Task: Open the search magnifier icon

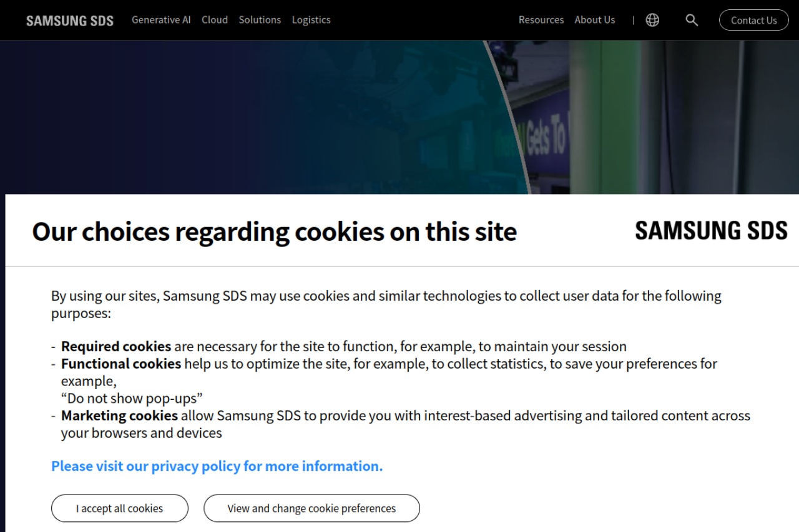Action: click(692, 20)
